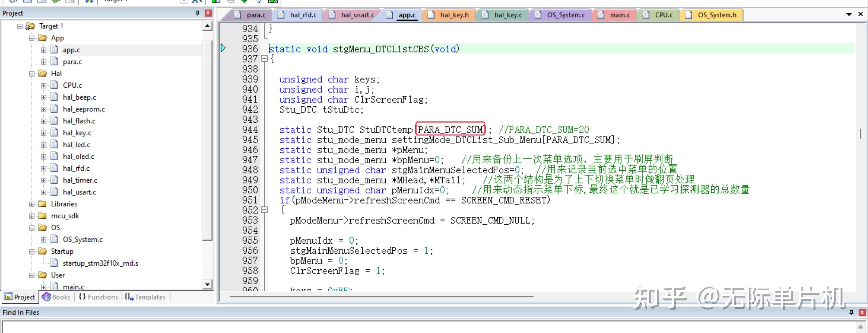Open the OS_System.h tab
Viewport: 868px width, 333px height.
pyautogui.click(x=712, y=15)
